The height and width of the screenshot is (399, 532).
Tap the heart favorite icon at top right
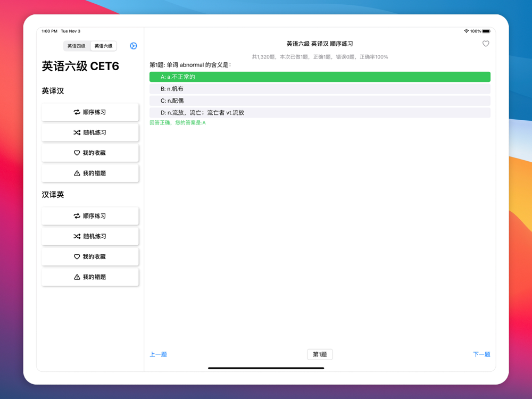[x=486, y=44]
